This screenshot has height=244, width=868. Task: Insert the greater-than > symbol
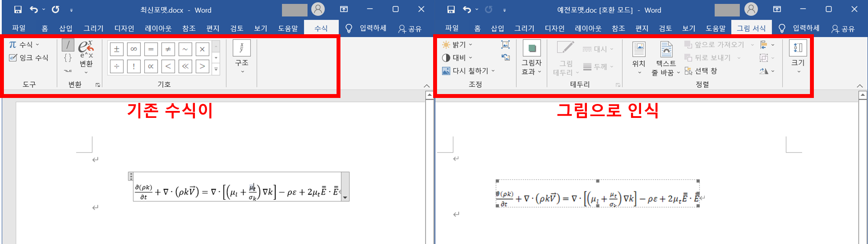click(202, 66)
